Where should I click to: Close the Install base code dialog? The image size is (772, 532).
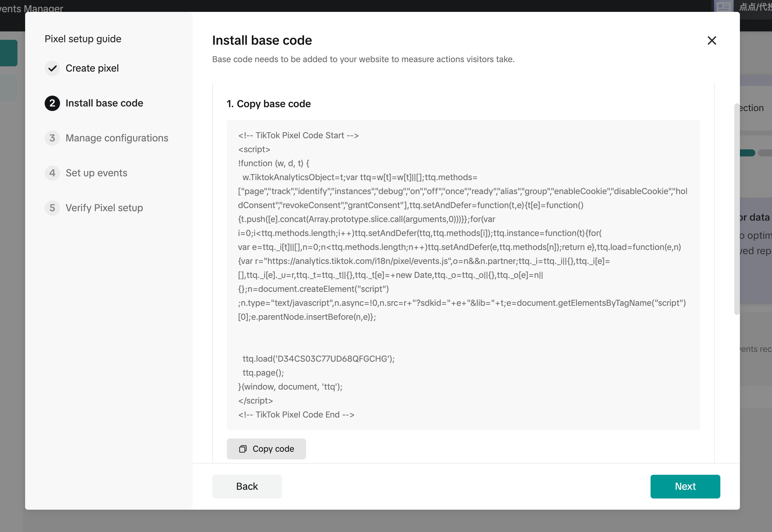click(712, 40)
